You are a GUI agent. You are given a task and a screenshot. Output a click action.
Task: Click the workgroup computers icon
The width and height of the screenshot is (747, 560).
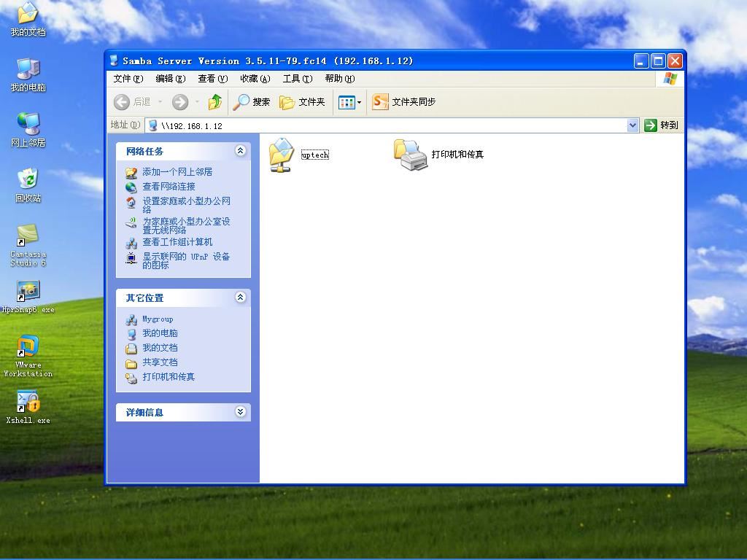click(x=131, y=244)
